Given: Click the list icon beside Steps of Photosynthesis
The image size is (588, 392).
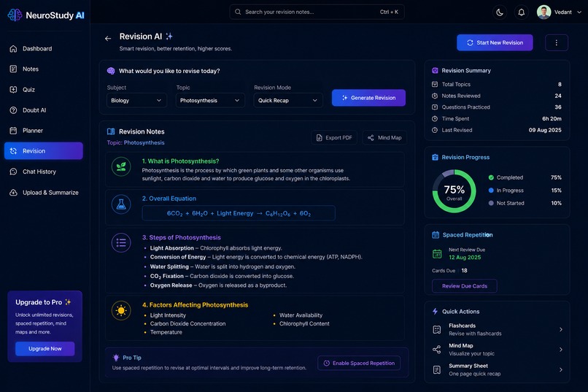Looking at the screenshot, I should coord(121,242).
